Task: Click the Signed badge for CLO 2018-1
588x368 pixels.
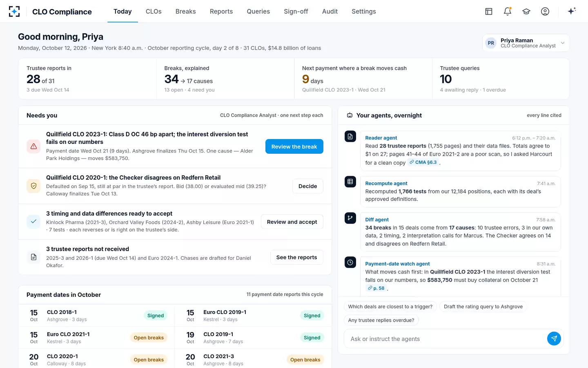Action: click(x=156, y=315)
